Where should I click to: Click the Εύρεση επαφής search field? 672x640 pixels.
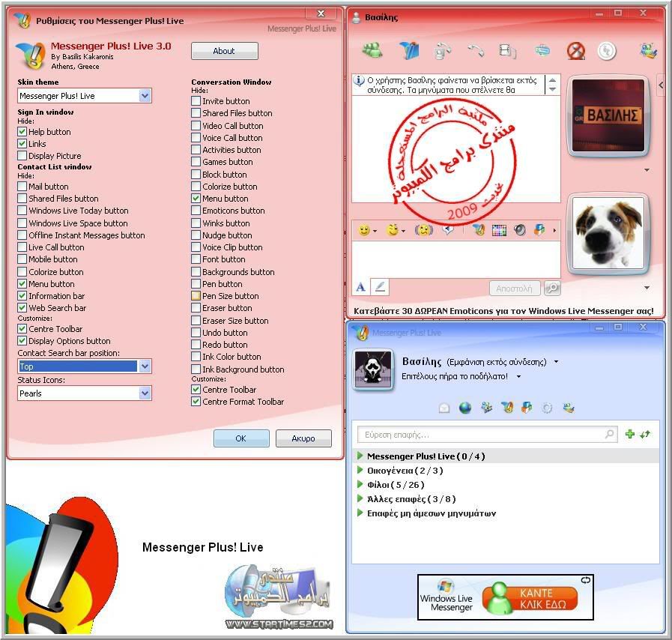(x=487, y=435)
